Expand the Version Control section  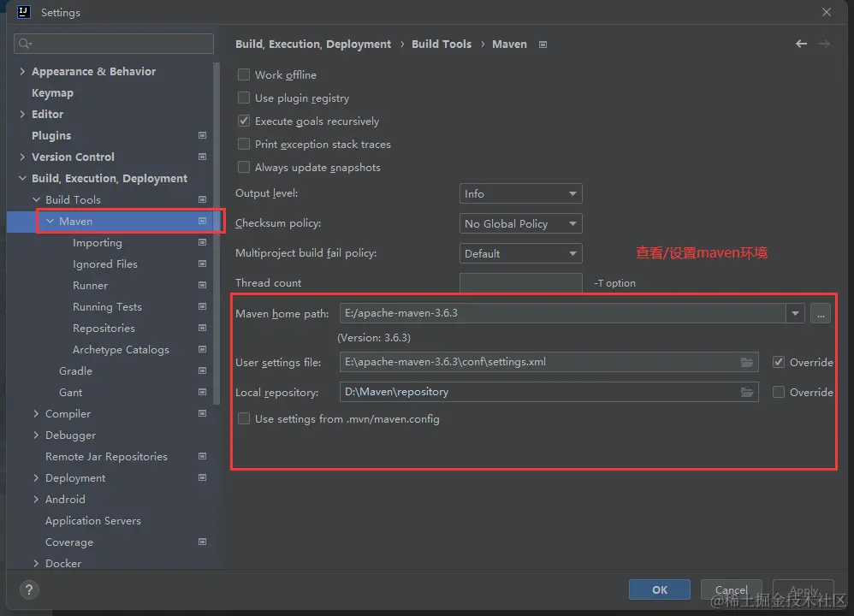click(22, 157)
